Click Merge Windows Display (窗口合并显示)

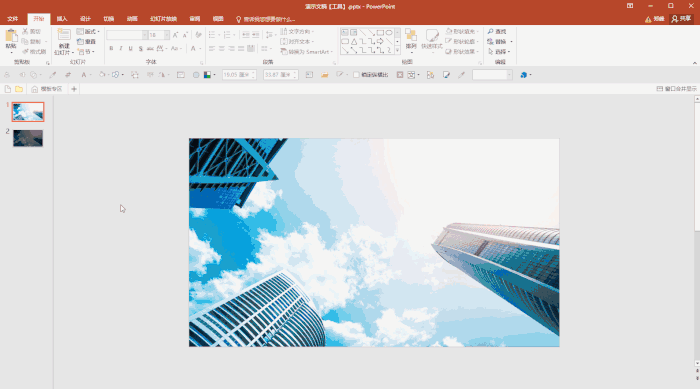[676, 89]
